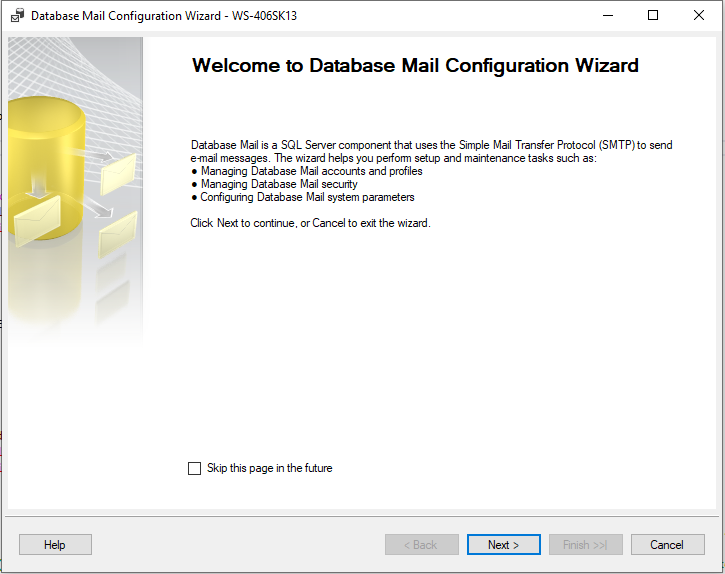The width and height of the screenshot is (725, 574).
Task: Maximize the wizard window
Action: pyautogui.click(x=653, y=15)
